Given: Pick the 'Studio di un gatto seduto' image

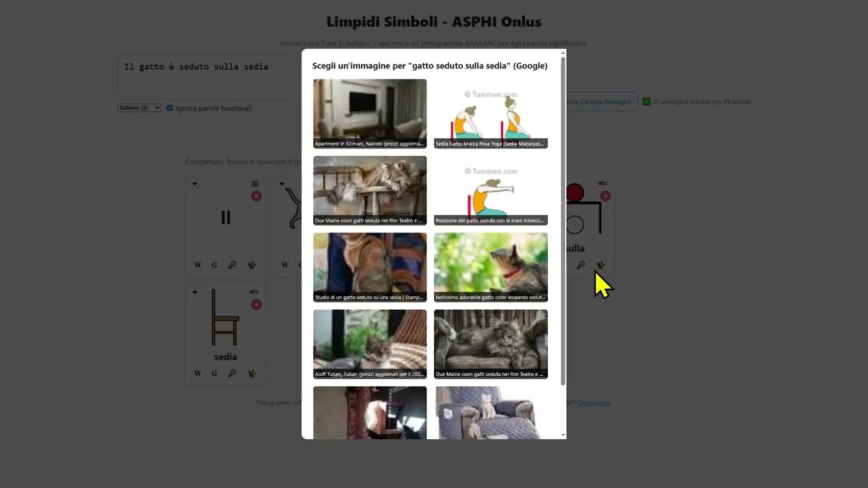Looking at the screenshot, I should [x=370, y=267].
